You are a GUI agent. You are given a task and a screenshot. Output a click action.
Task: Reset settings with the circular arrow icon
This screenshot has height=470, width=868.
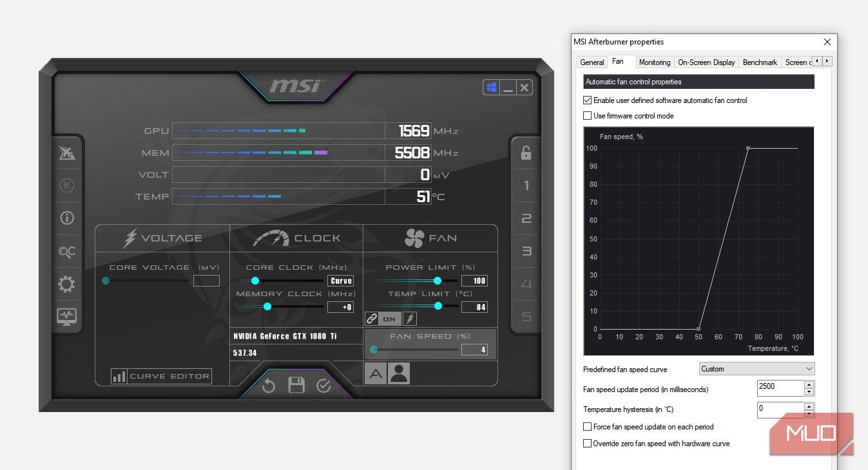[x=269, y=386]
